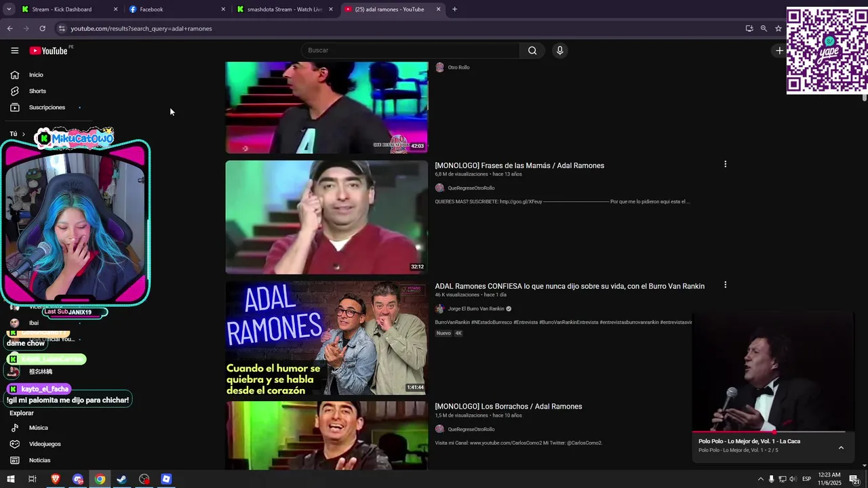Click the hace 13 años video metadata text
Viewport: 868px width, 488px height.
point(507,174)
